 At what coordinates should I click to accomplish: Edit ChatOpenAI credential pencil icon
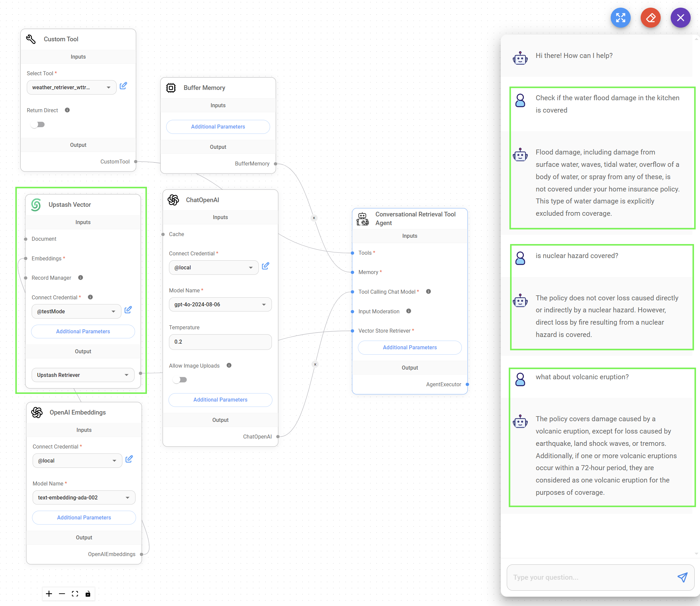(266, 266)
